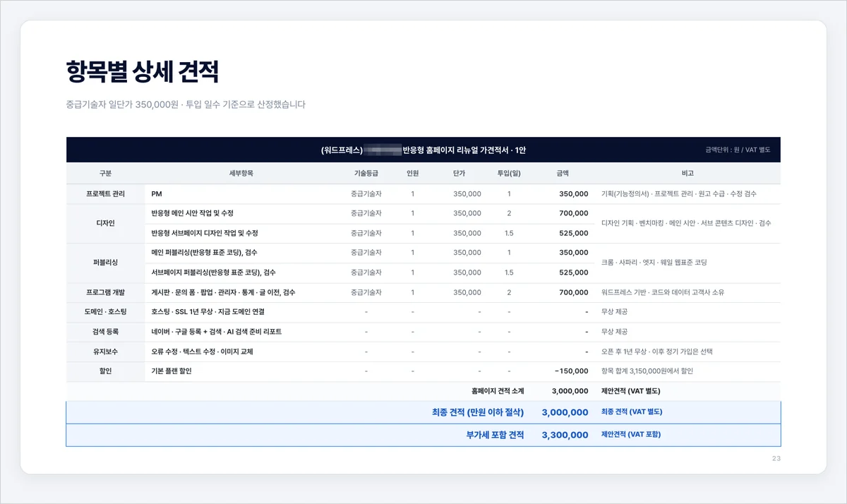Select the '프로젝트 관리' category cell

pos(105,193)
